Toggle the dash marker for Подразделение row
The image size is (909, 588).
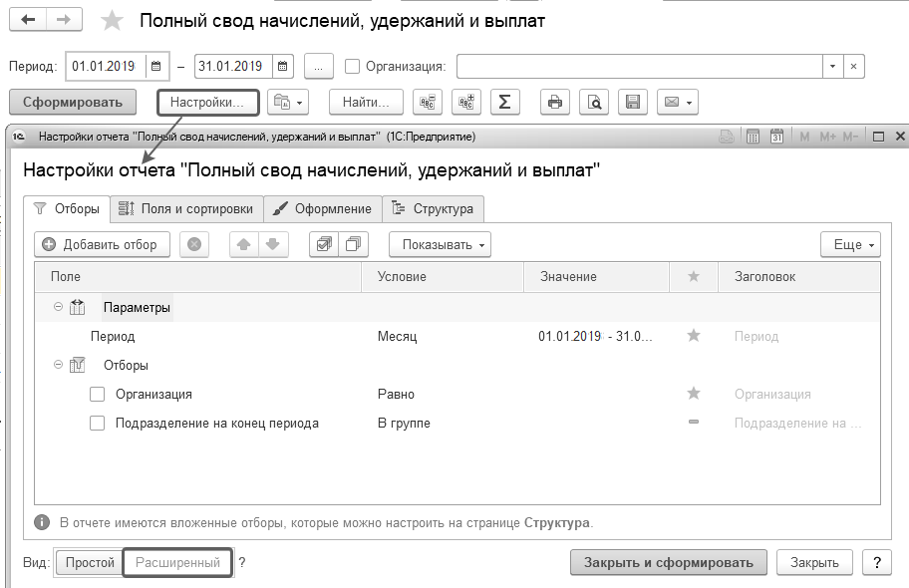tap(694, 423)
